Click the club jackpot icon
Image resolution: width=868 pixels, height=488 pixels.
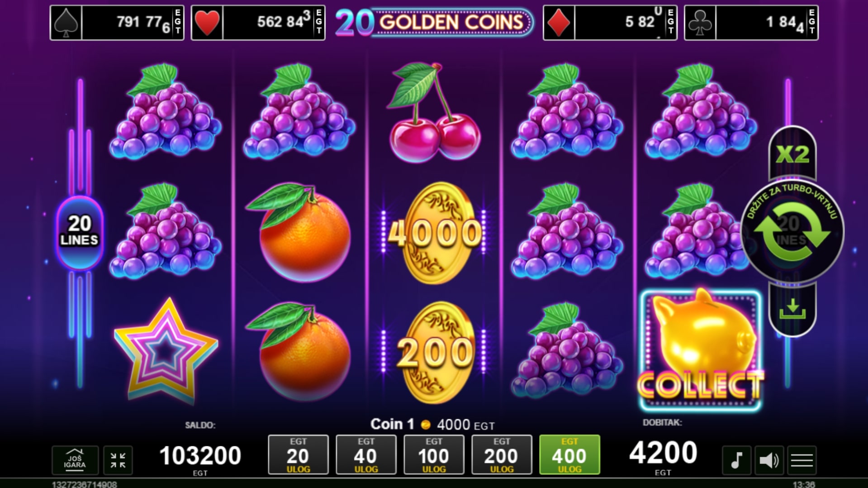(700, 23)
